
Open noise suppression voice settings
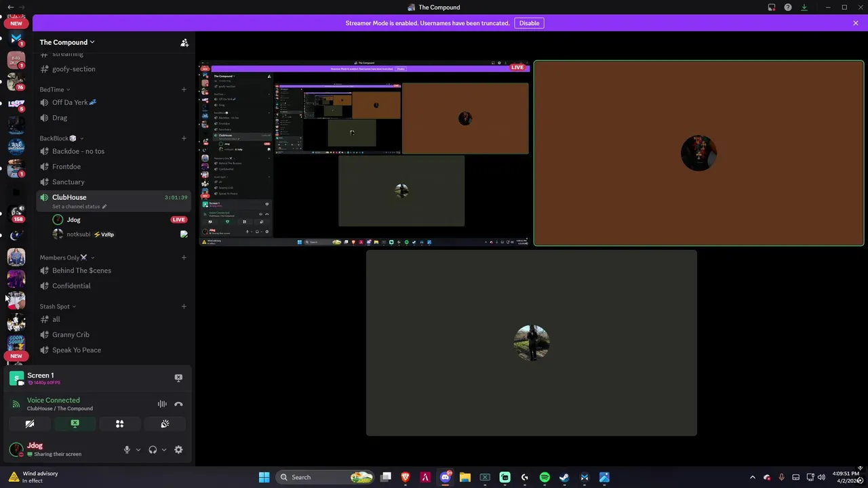pos(162,404)
